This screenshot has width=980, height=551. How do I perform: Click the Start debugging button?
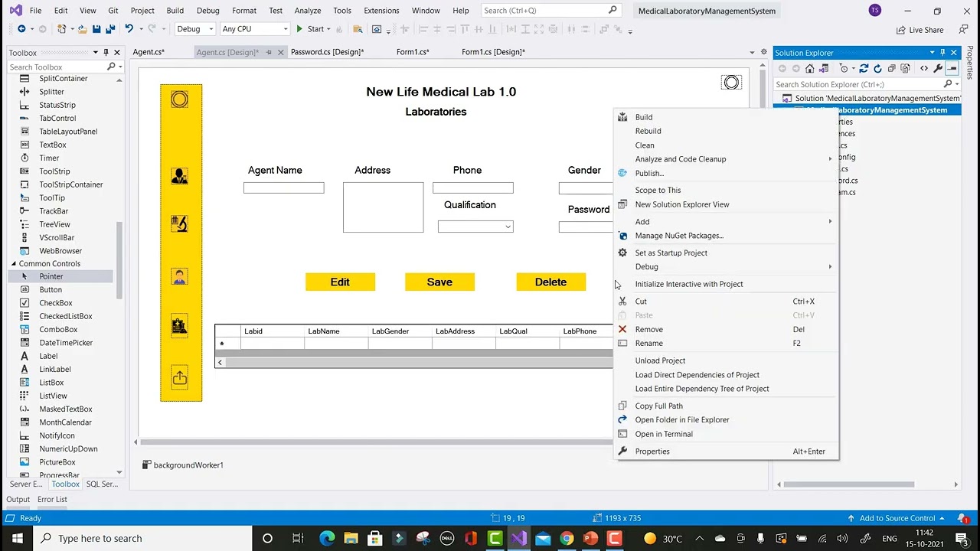click(x=310, y=29)
